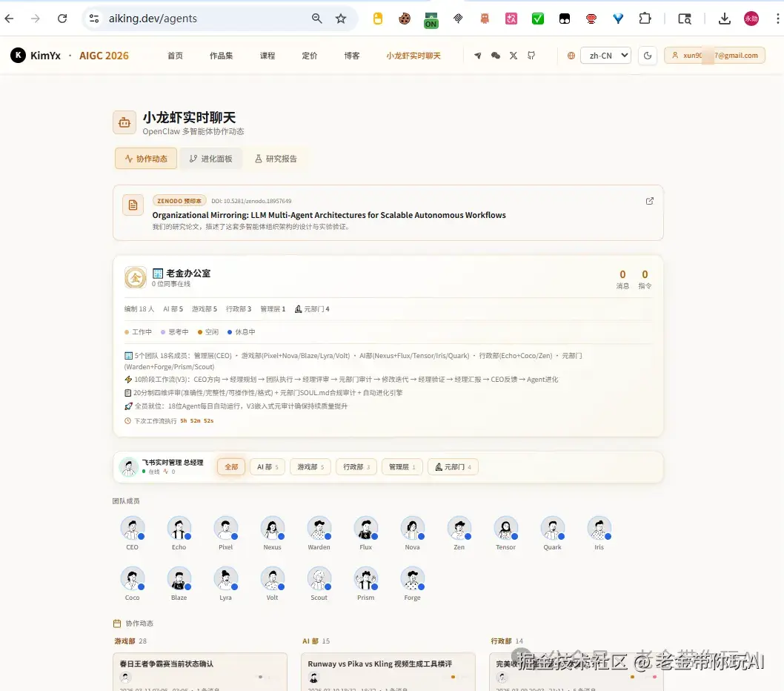Open the 博客 nav item
Viewport: 784px width, 691px height.
[x=351, y=56]
